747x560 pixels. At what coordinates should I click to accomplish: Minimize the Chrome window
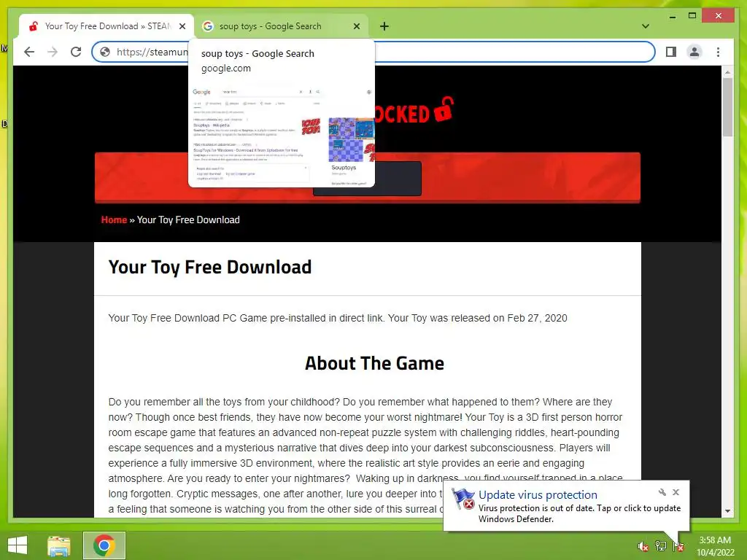tap(673, 16)
